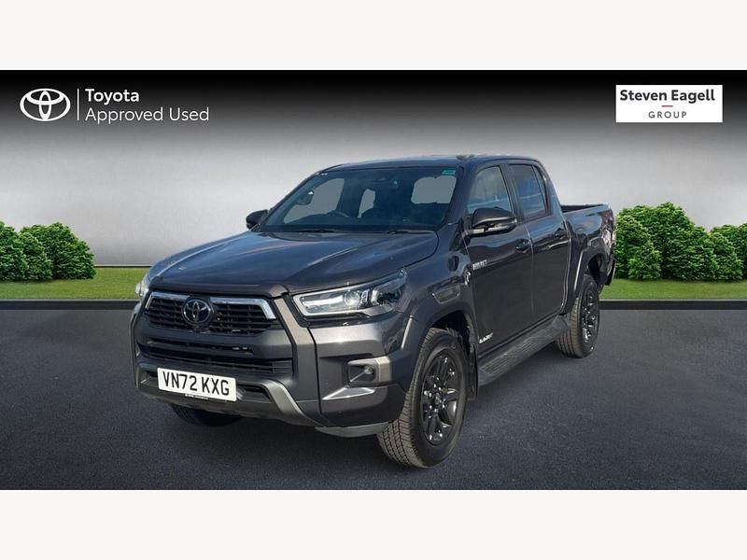Select the VN72 KXG number plate
This screenshot has width=747, height=560.
[x=197, y=384]
